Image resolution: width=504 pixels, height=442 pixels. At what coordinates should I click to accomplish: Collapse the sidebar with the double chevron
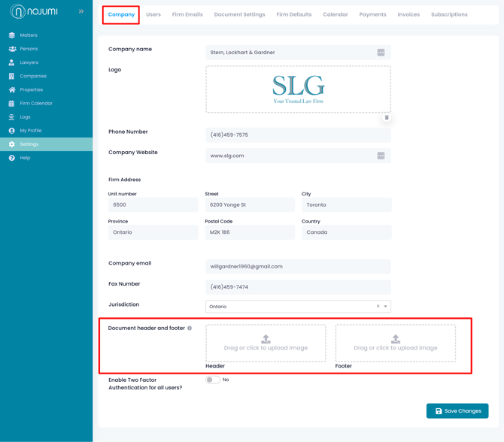coord(81,11)
